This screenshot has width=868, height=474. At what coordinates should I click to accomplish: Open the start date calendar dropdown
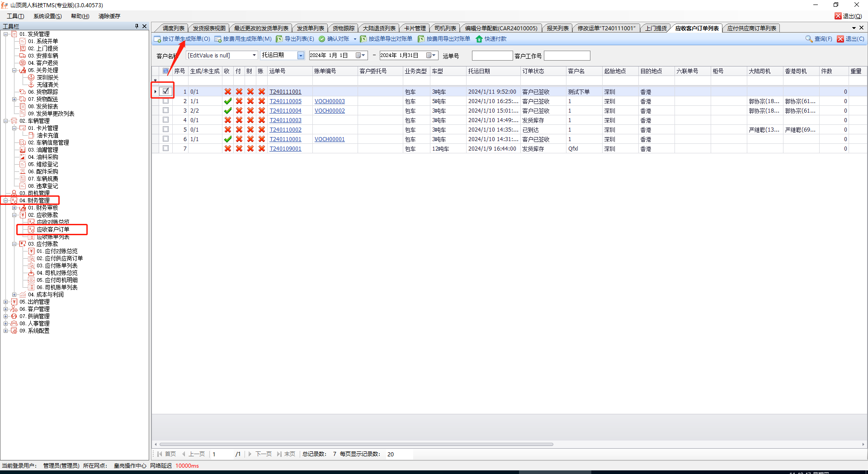360,55
